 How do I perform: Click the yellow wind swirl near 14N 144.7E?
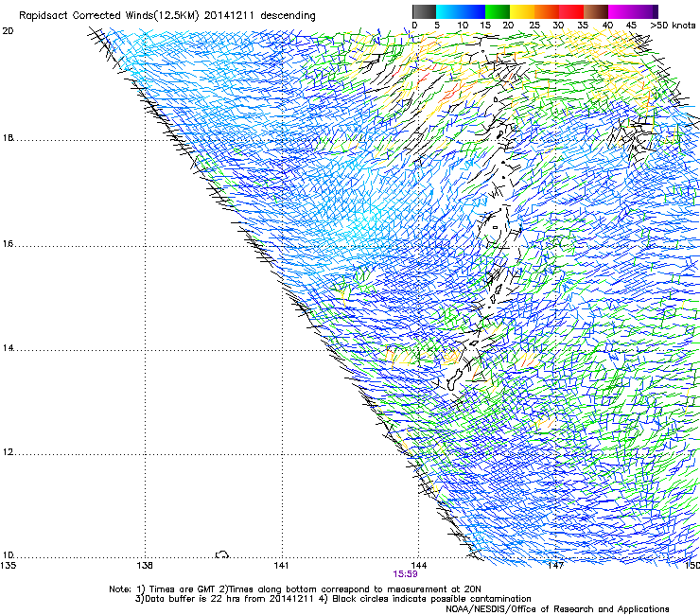tap(451, 356)
